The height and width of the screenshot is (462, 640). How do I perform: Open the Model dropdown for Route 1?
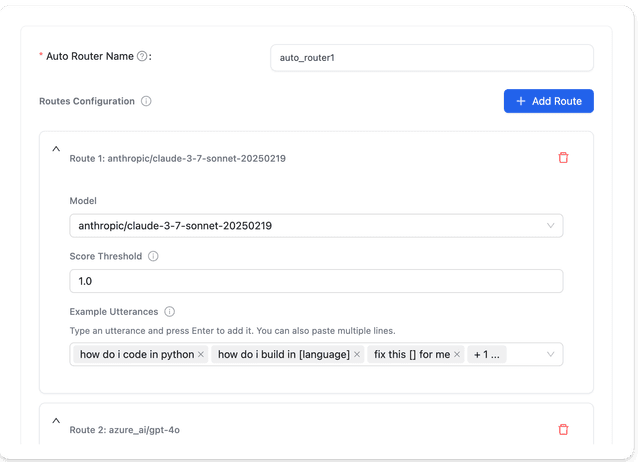tap(316, 226)
